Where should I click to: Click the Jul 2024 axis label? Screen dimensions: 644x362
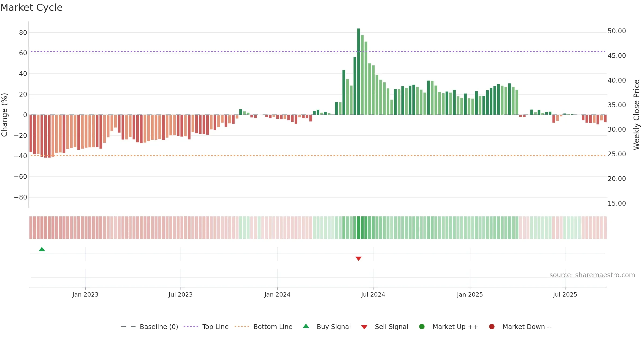pos(373,294)
